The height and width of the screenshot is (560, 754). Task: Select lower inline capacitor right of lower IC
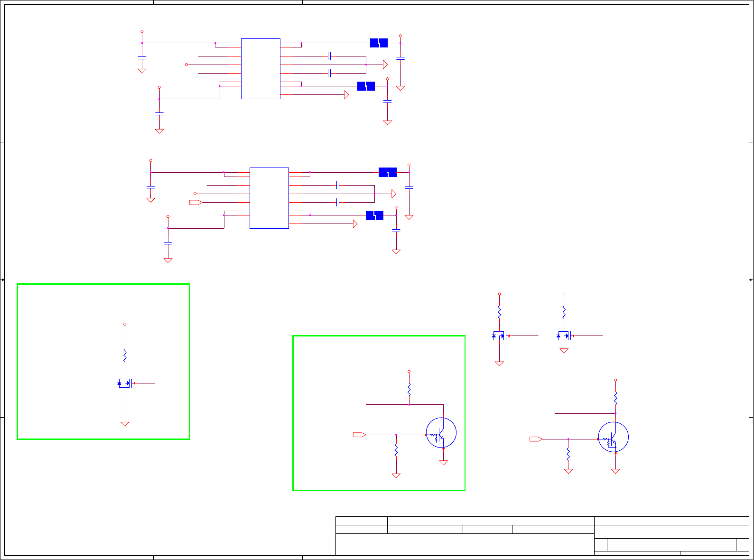pos(338,203)
